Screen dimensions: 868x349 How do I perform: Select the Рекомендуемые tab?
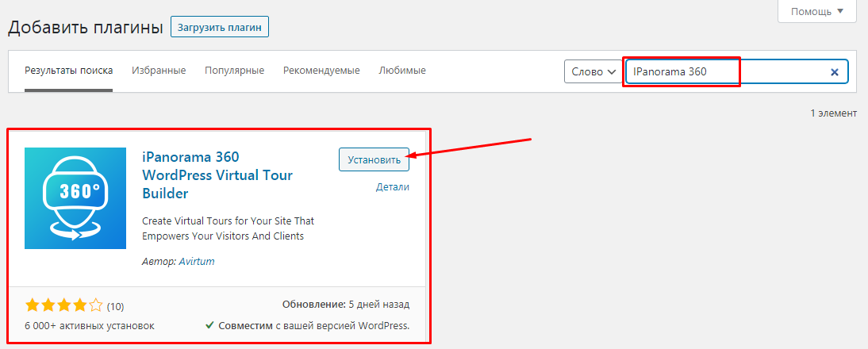[x=321, y=71]
